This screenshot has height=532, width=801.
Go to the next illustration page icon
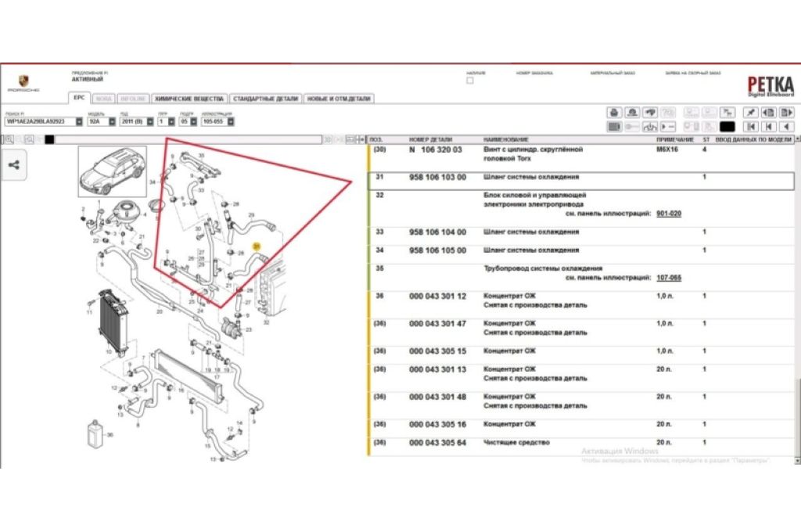[786, 113]
